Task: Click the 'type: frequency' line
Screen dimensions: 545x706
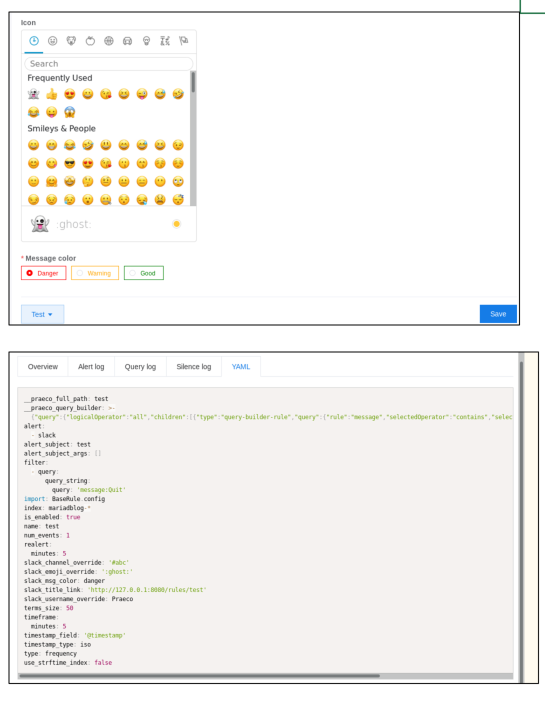Action: pos(50,654)
